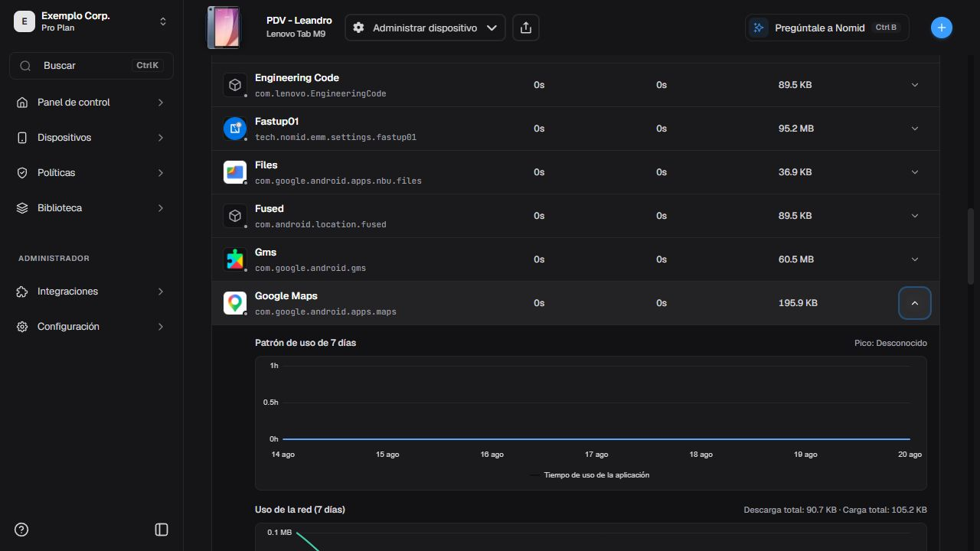Expand the Engineering Code row

click(x=915, y=85)
